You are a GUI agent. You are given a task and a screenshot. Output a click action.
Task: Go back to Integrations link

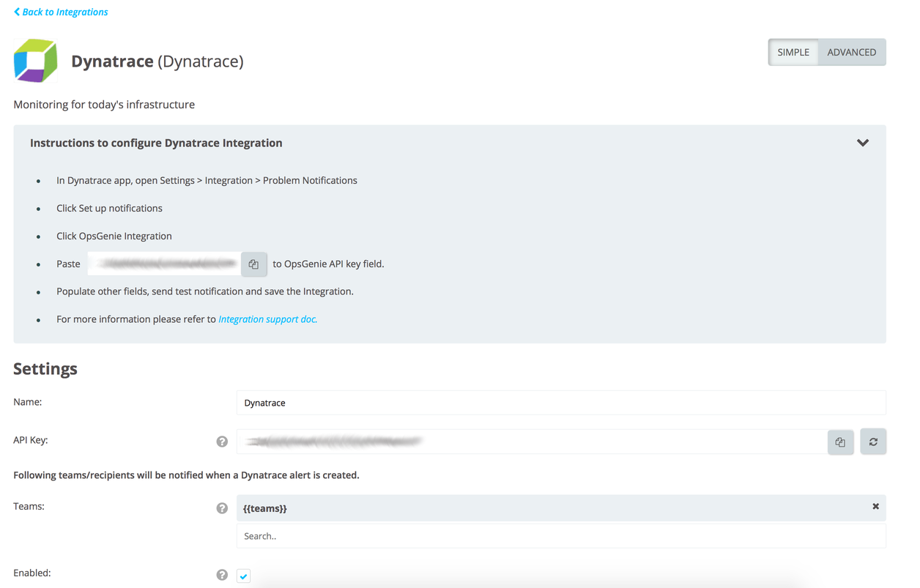(61, 12)
